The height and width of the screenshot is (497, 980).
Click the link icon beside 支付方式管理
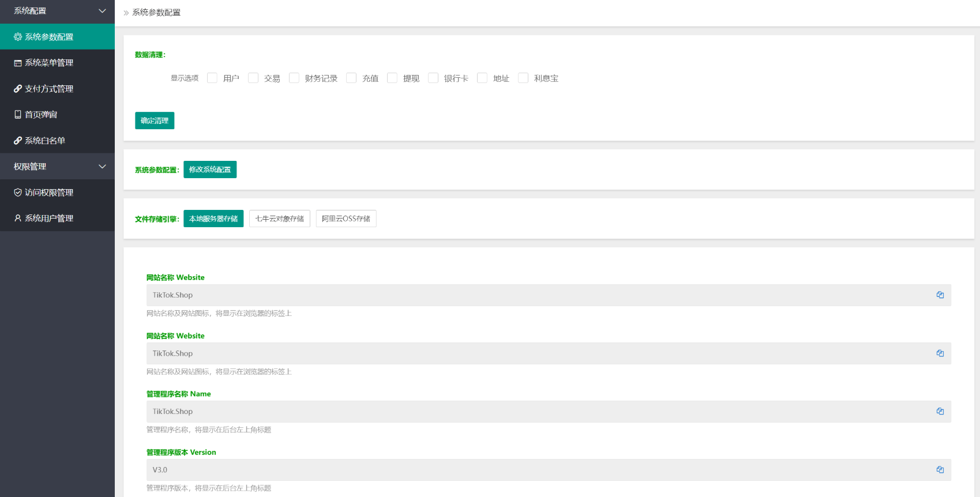click(x=18, y=89)
